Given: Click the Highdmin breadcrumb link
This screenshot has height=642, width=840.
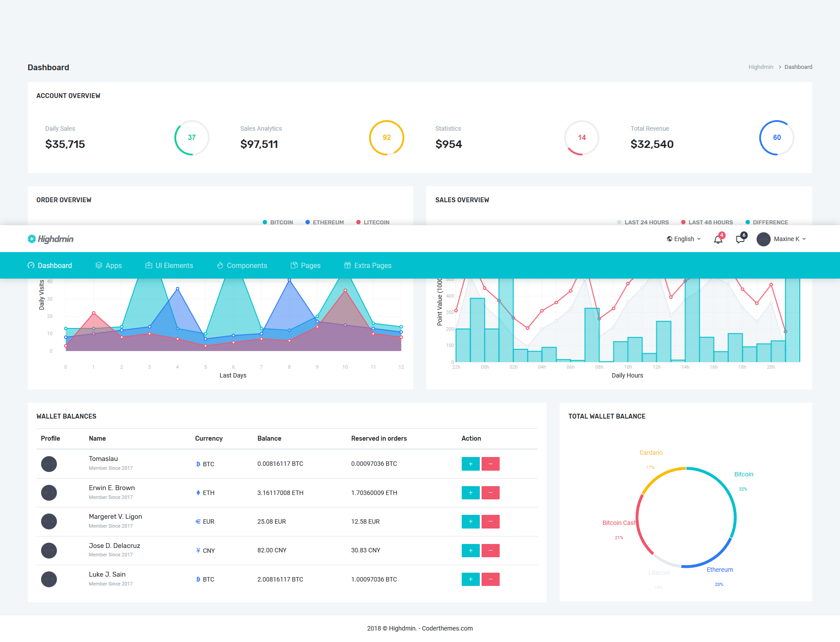Looking at the screenshot, I should [x=761, y=67].
